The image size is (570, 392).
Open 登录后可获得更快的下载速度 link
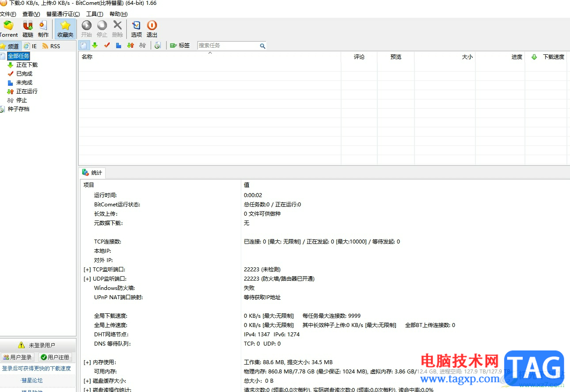coord(36,369)
